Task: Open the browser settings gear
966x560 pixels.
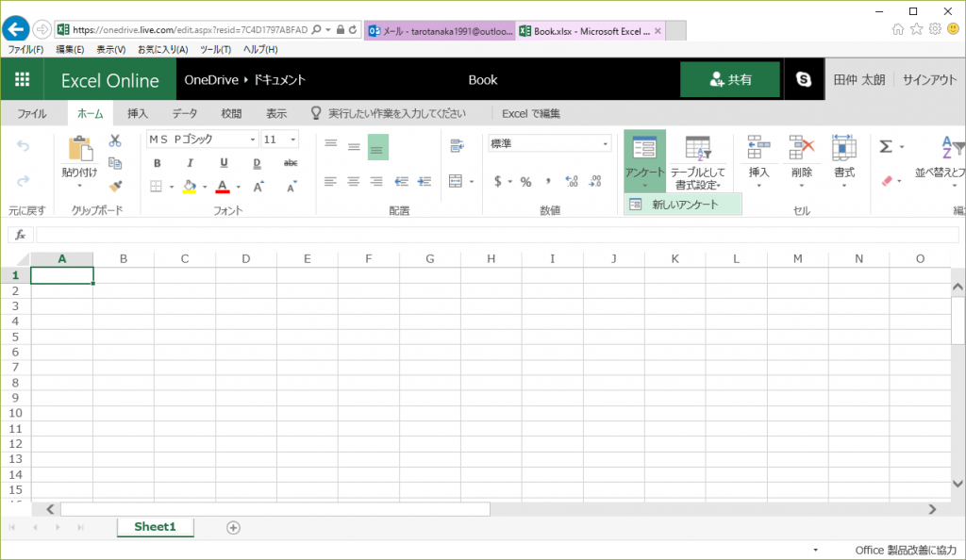Action: 935,29
